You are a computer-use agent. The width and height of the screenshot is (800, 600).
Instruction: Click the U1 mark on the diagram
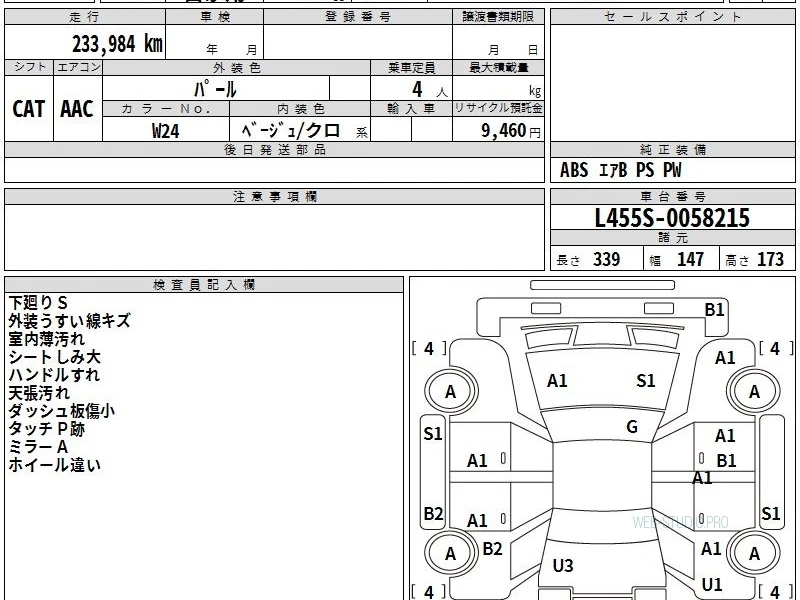(x=712, y=585)
